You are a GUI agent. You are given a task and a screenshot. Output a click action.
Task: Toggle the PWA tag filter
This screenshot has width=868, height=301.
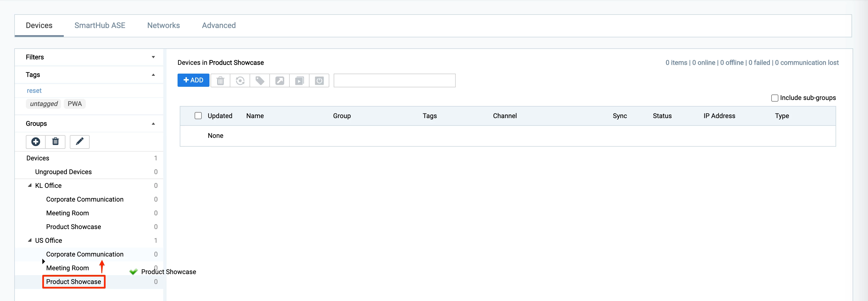74,104
